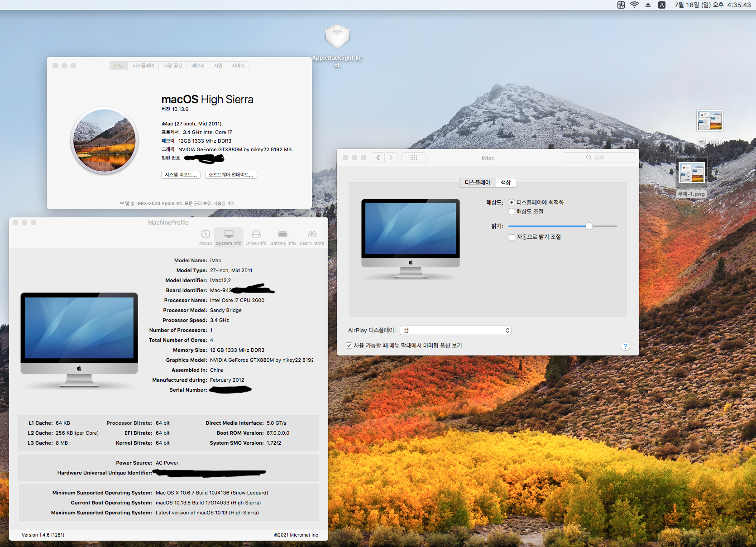The width and height of the screenshot is (756, 547).
Task: Click the 'China' assembled-in value
Action: tap(217, 370)
